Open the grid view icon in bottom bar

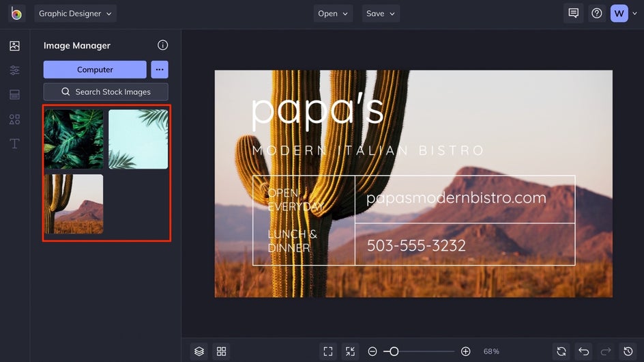221,351
